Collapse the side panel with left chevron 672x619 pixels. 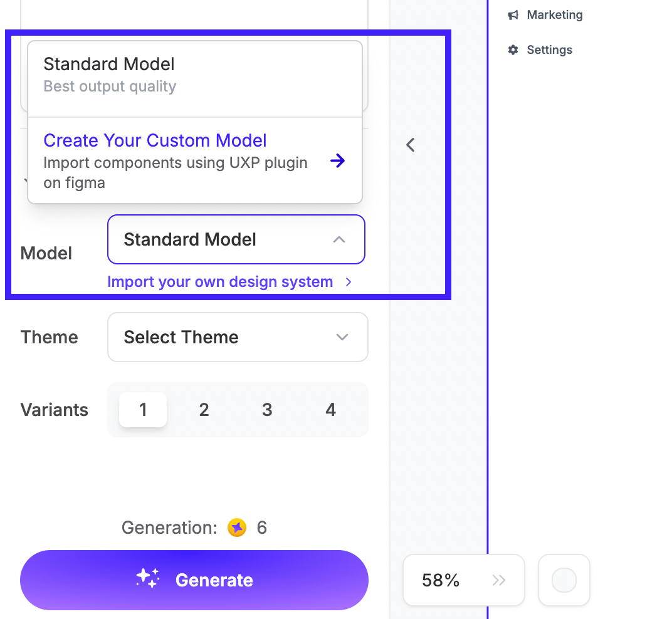point(411,145)
